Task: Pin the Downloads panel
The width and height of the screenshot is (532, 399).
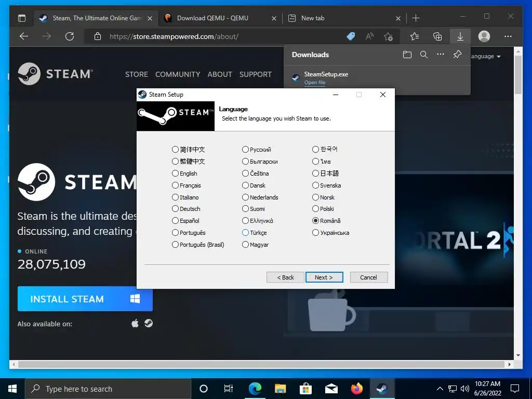Action: click(457, 54)
